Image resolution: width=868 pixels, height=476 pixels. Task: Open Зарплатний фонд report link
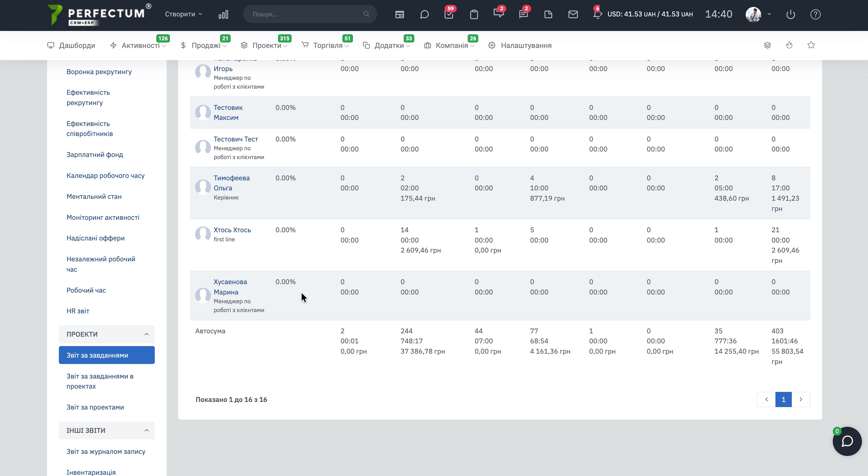pyautogui.click(x=95, y=155)
